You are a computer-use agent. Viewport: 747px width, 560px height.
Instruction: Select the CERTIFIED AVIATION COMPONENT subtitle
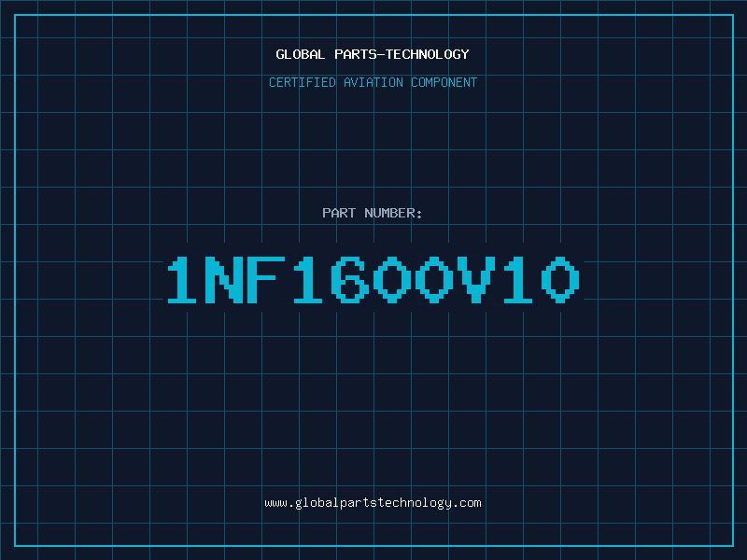pyautogui.click(x=373, y=82)
